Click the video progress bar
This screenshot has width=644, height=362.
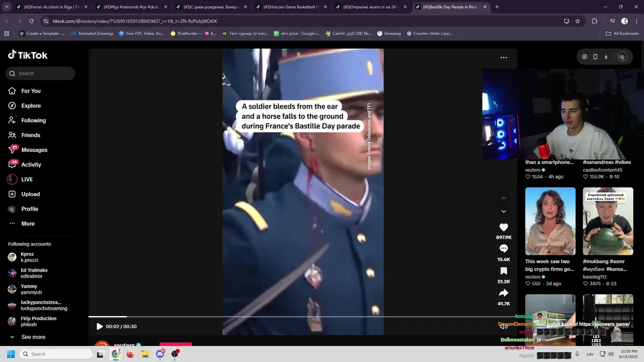[x=302, y=317]
